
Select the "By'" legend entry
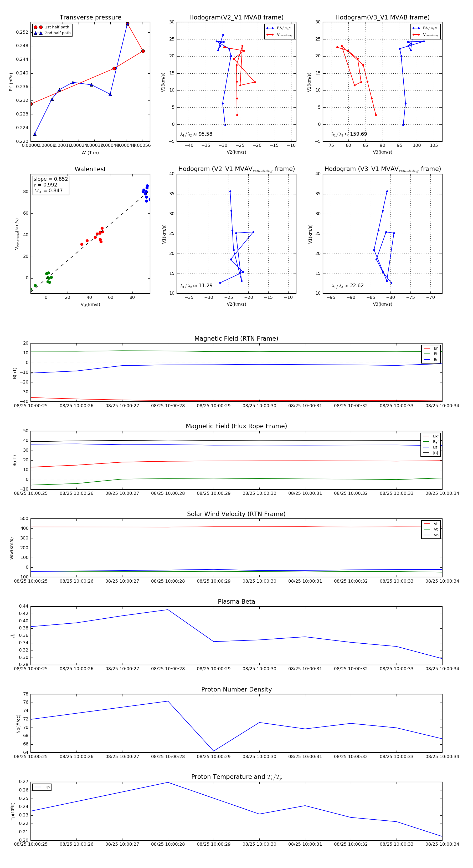431,442
